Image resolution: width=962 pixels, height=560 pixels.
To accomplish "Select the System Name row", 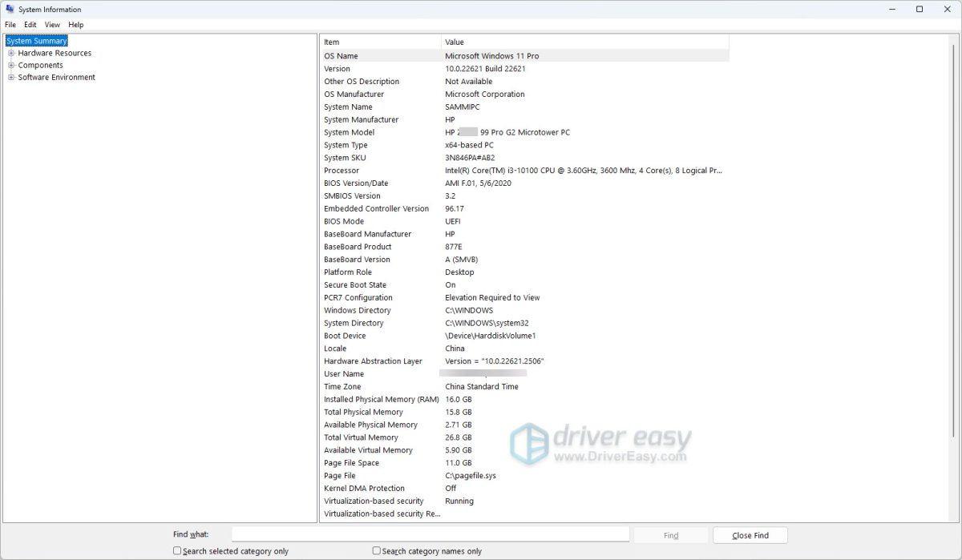I will click(525, 107).
